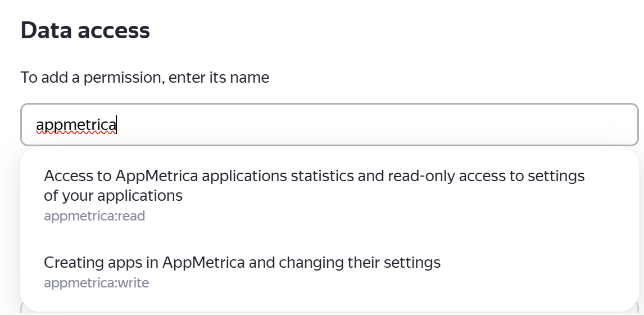Choose "Access to AppMetrica applications statistics" option

[x=314, y=177]
